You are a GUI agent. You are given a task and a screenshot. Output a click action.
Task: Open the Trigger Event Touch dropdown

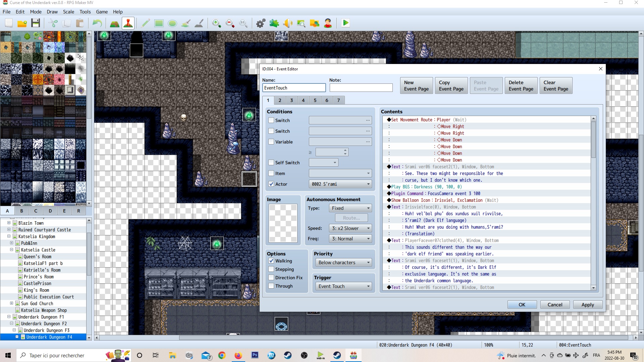coord(343,286)
